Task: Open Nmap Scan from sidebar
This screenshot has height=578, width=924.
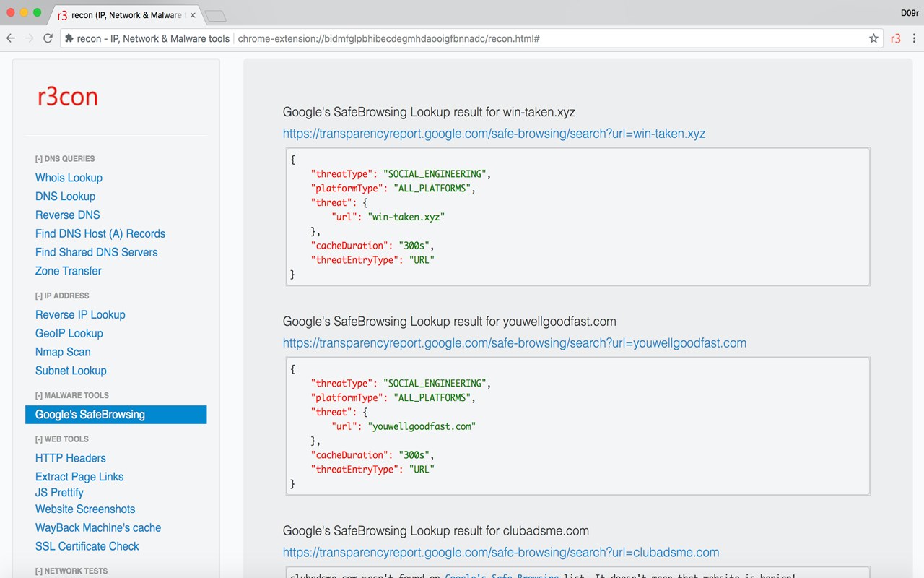Action: tap(63, 352)
